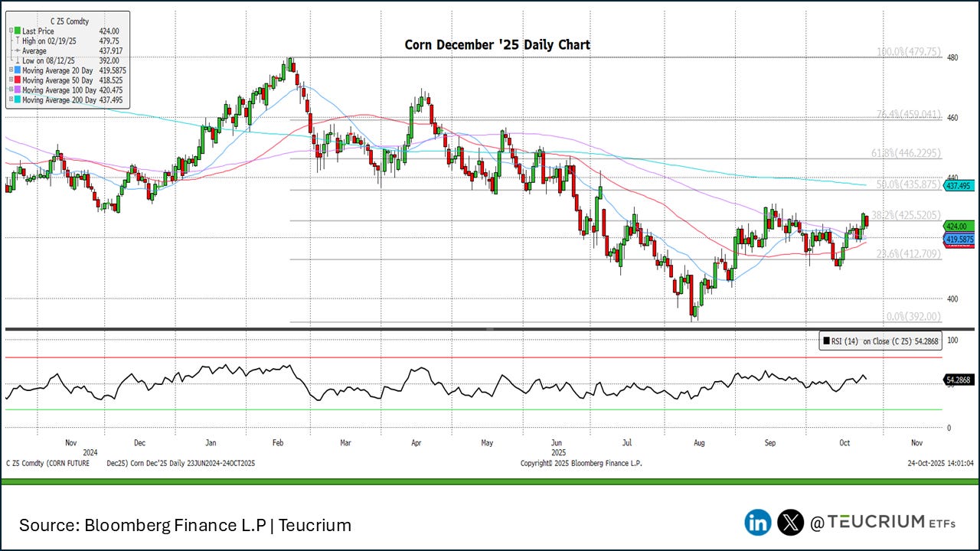Click the 54.2868 RSI value axis tag
This screenshot has width=980, height=551.
[959, 380]
